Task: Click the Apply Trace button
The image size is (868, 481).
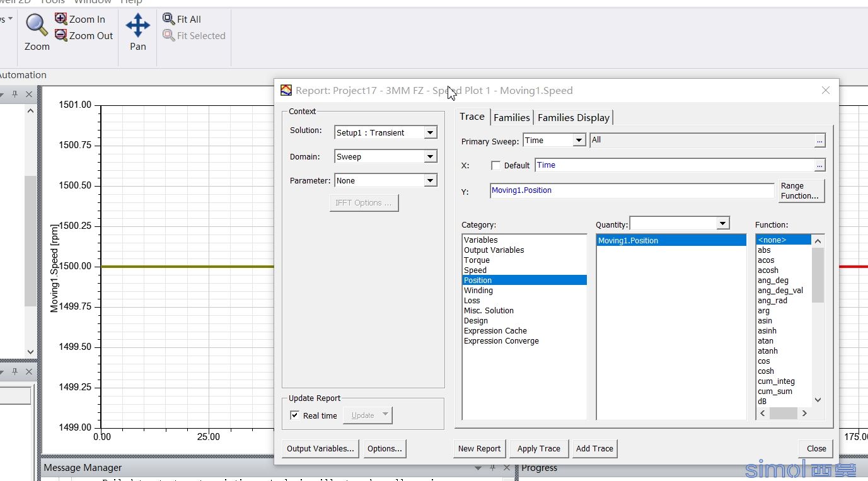Action: click(539, 448)
